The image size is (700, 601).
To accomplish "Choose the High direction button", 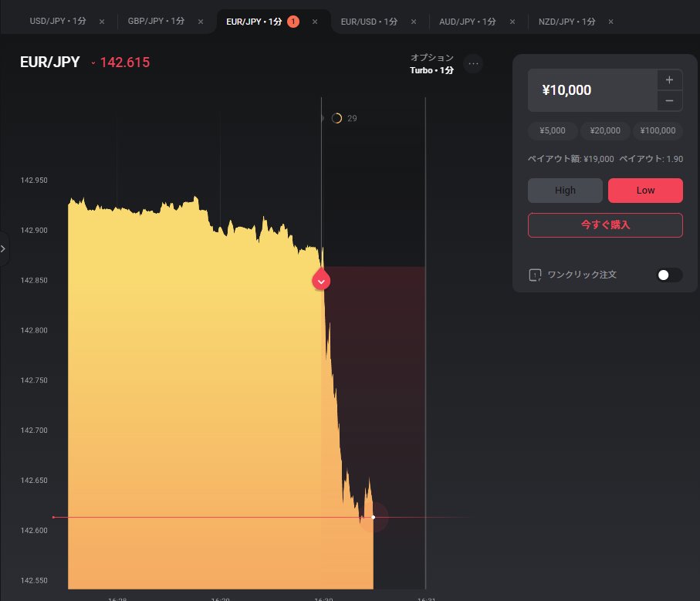I will 565,191.
